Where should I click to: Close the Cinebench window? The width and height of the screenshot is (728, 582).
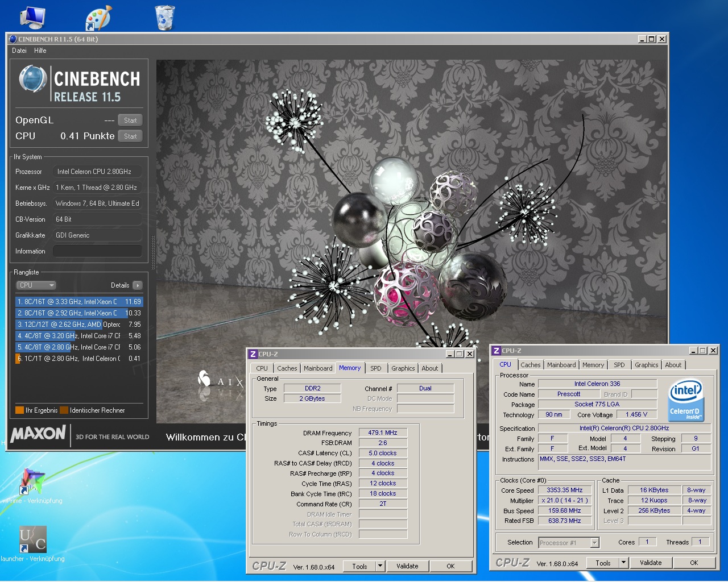click(x=661, y=39)
